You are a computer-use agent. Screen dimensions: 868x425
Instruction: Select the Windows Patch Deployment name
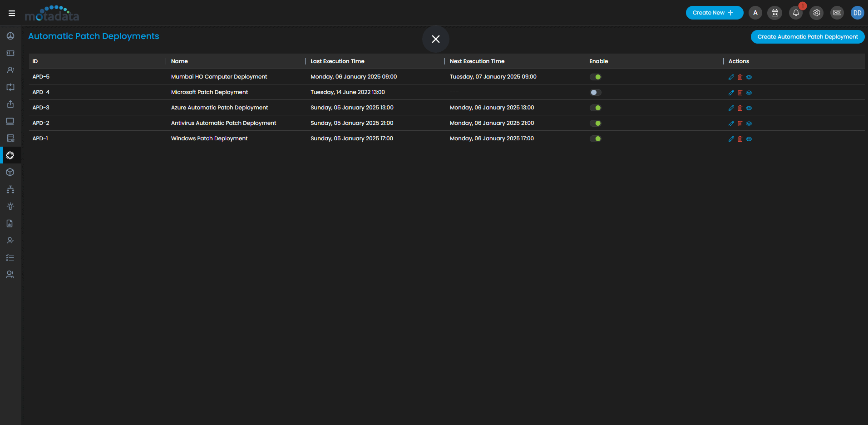209,138
